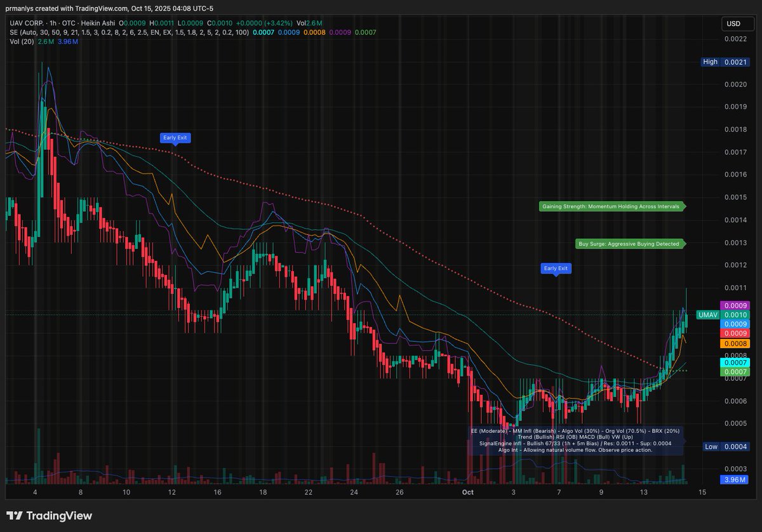Click the UMAV 0.0010 current price tag
The image size is (762, 532).
coord(723,315)
